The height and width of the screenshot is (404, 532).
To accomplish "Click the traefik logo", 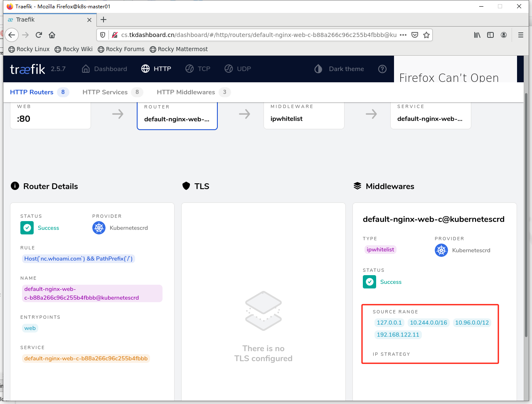I will pyautogui.click(x=27, y=69).
